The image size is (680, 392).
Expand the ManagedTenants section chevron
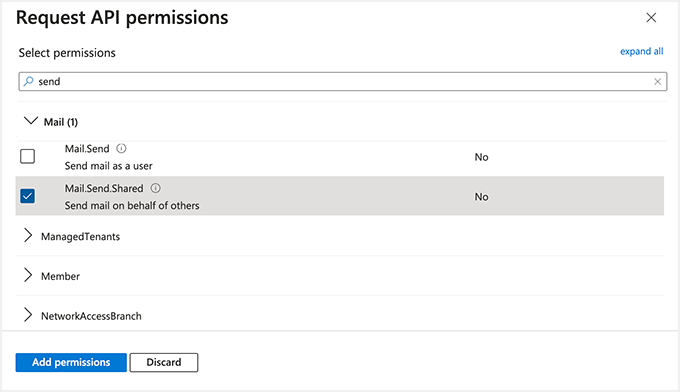click(x=28, y=235)
